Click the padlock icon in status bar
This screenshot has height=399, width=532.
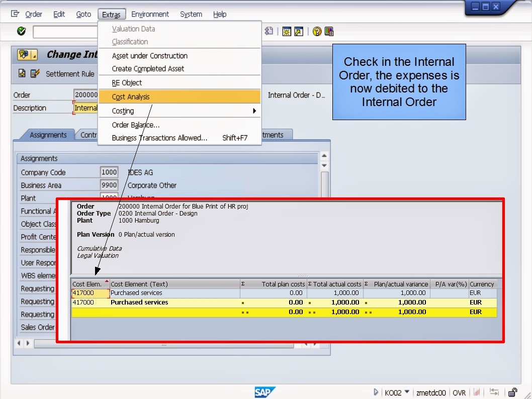[513, 392]
